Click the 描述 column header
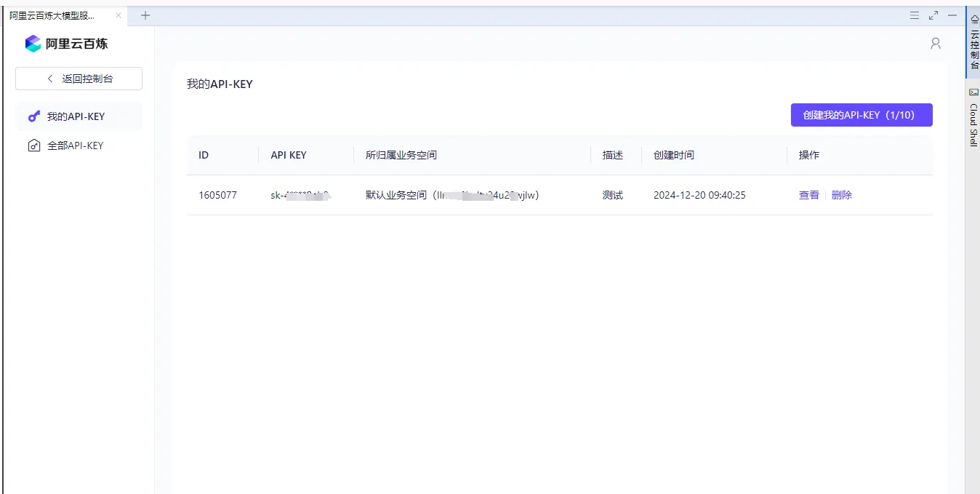The width and height of the screenshot is (980, 494). click(613, 155)
